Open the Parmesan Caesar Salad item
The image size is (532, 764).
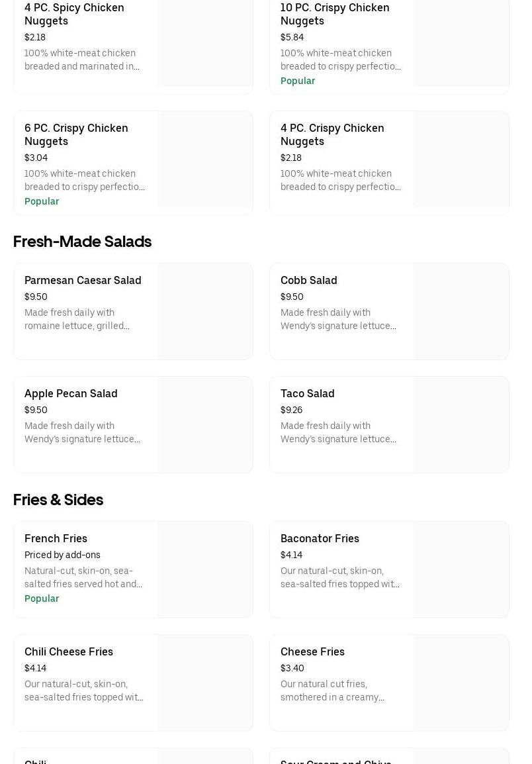point(83,281)
